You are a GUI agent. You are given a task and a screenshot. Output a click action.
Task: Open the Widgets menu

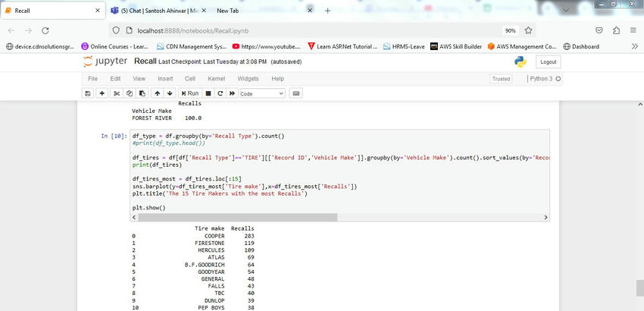click(x=248, y=79)
